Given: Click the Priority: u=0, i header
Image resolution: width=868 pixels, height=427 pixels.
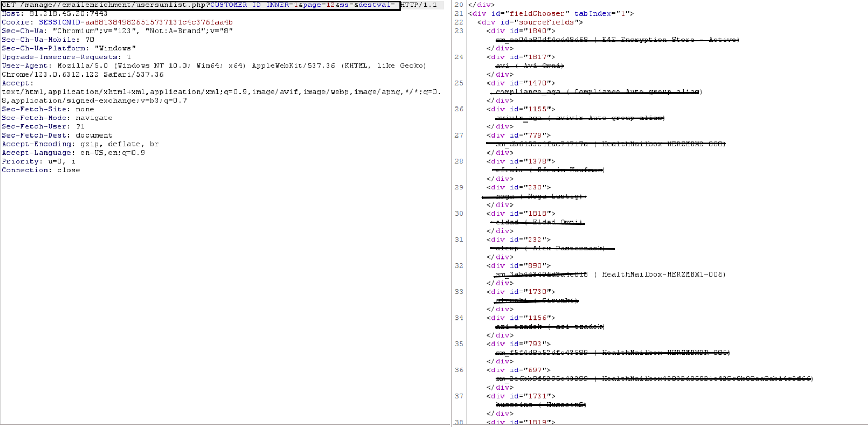Looking at the screenshot, I should coord(38,161).
